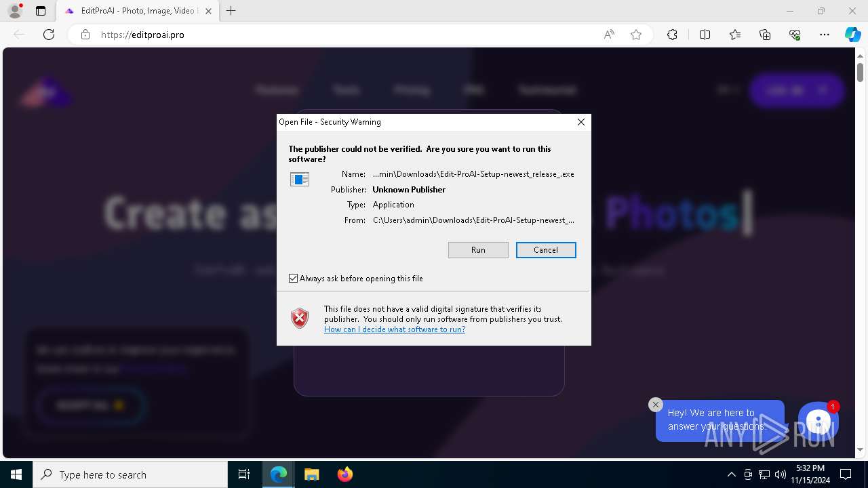
Task: Click the file Name path text
Action: pyautogui.click(x=473, y=174)
